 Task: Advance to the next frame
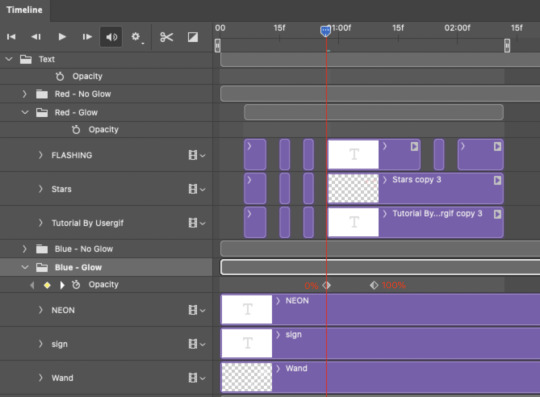pos(87,36)
